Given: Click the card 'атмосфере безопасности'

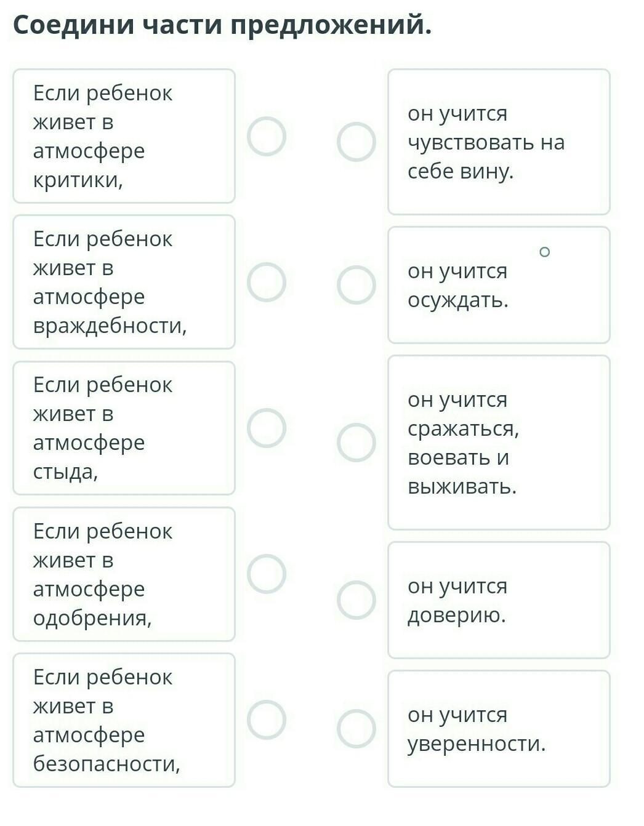Looking at the screenshot, I should click(x=124, y=720).
